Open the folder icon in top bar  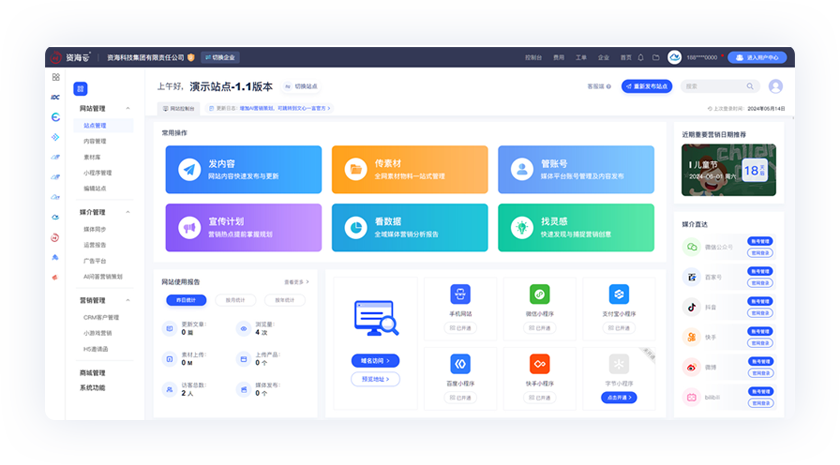click(x=656, y=58)
